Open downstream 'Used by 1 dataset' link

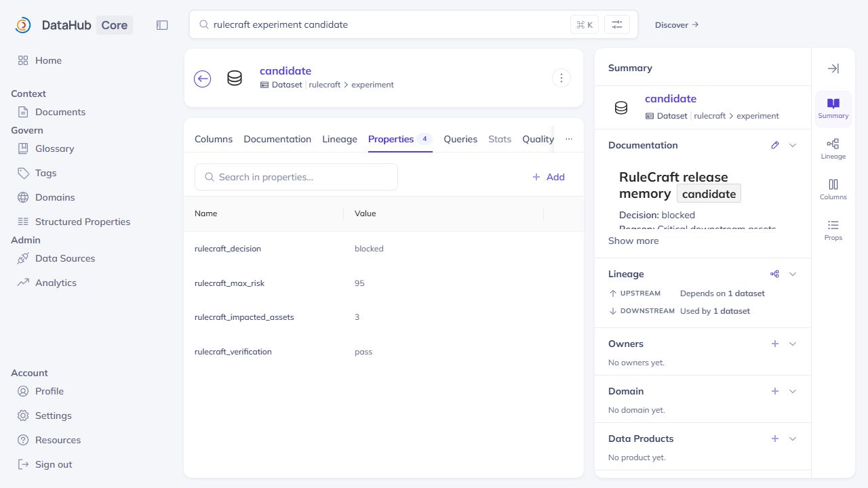715,311
